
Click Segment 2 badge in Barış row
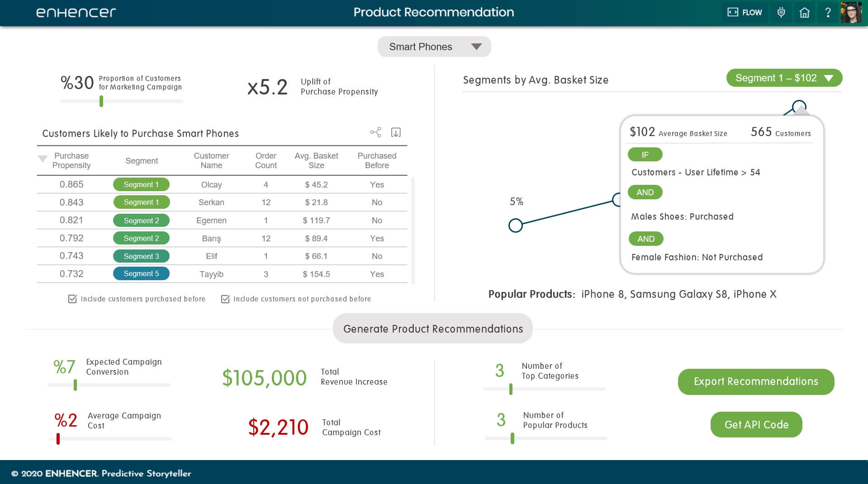[x=141, y=238]
